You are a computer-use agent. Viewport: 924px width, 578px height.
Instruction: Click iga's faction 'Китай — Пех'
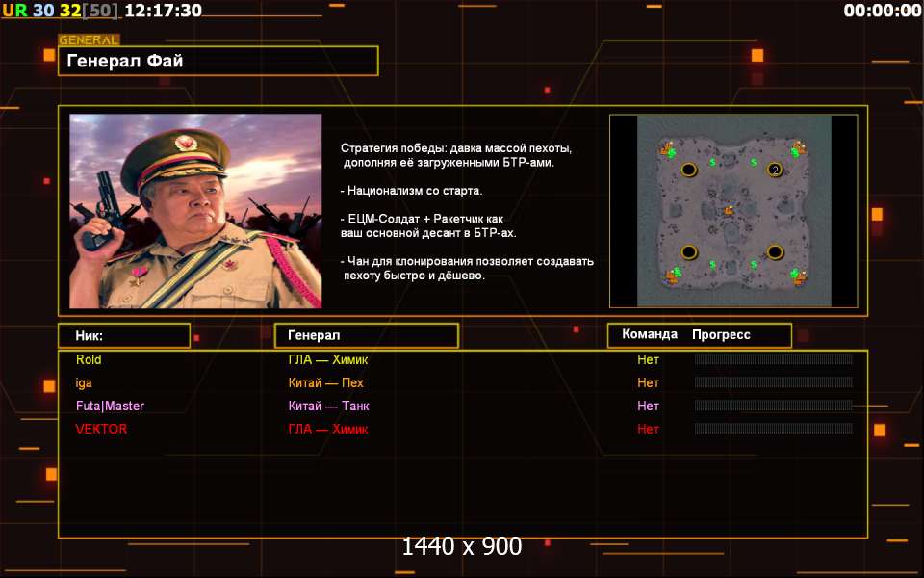pos(326,382)
